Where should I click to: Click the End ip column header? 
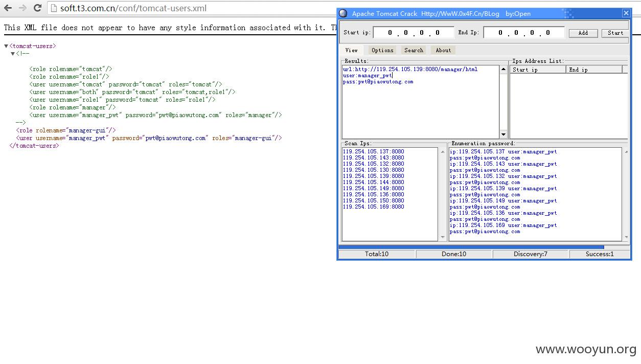click(594, 70)
